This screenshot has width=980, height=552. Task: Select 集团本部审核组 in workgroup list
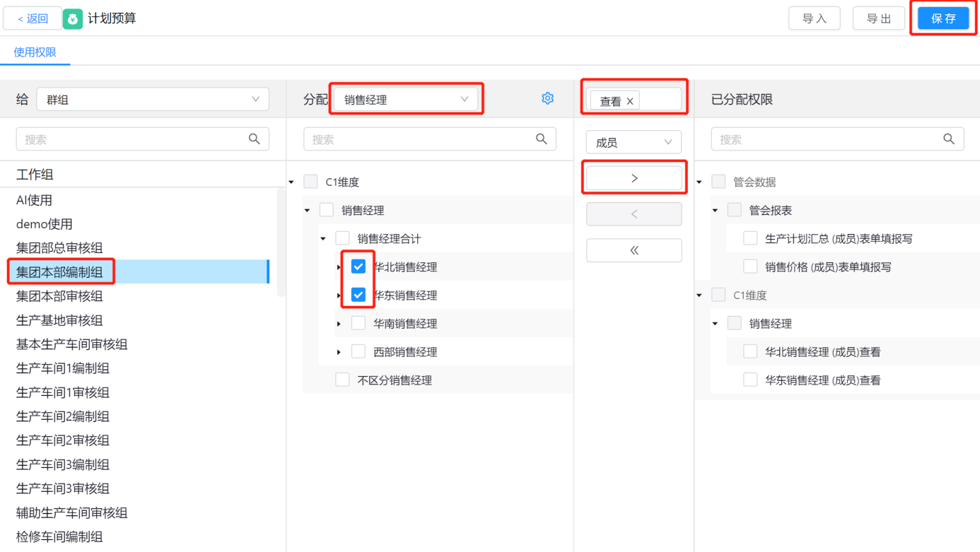coord(59,296)
